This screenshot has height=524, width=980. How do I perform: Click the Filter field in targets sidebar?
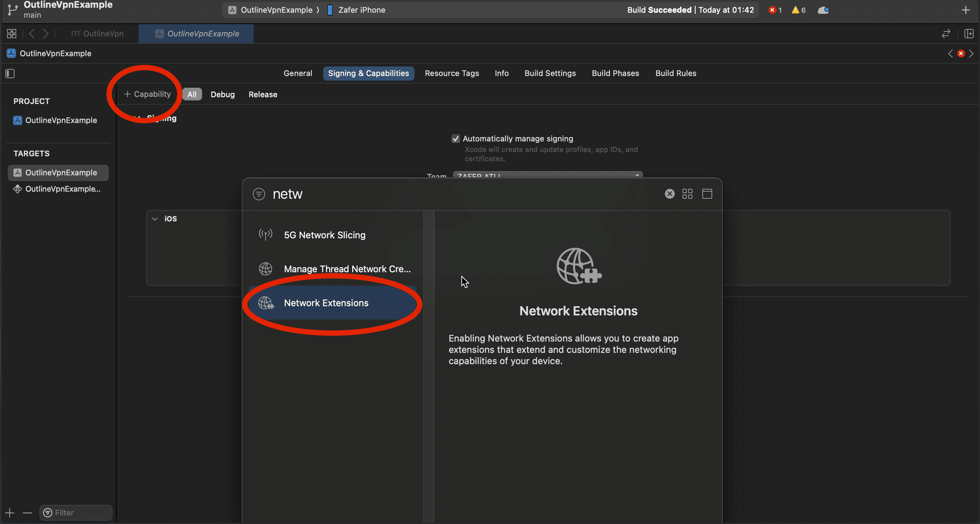tap(76, 513)
